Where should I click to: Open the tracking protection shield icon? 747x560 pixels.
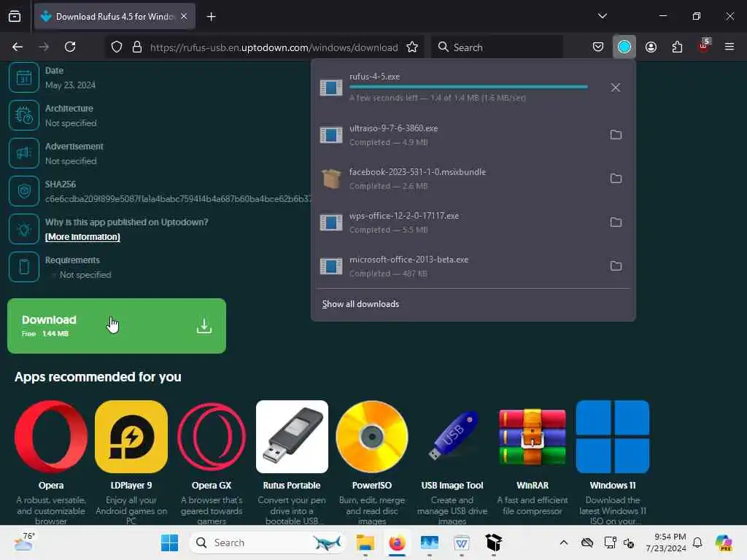coord(117,47)
